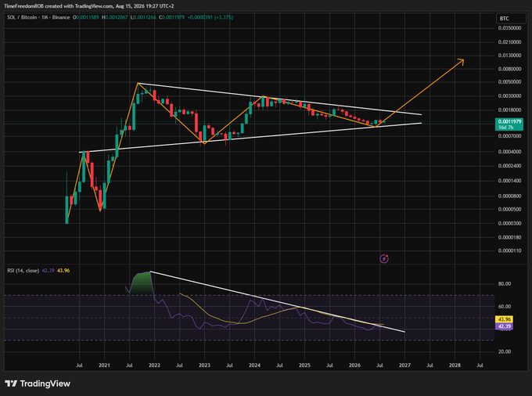This screenshot has width=532, height=396.
Task: Click the 0.0030000 price axis label
Action: click(x=509, y=96)
